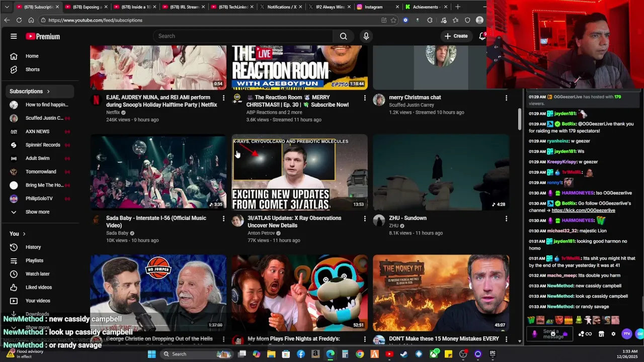This screenshot has height=362, width=644.
Task: Click the magnifier search button
Action: click(343, 36)
